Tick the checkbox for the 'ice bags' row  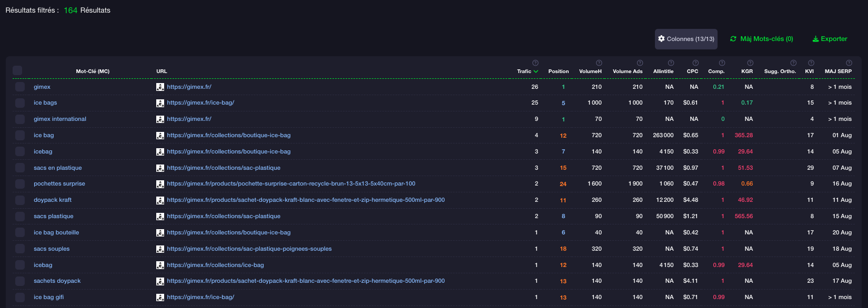point(20,103)
